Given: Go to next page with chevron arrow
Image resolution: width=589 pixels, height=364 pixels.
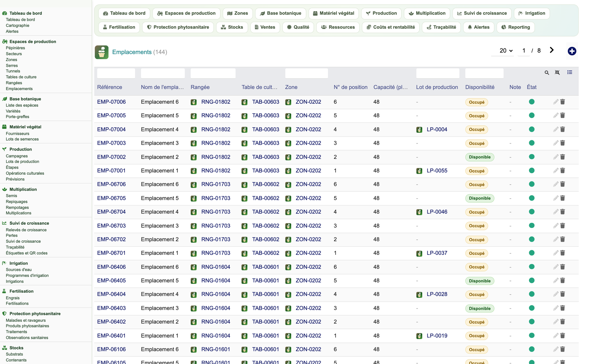Looking at the screenshot, I should (551, 50).
